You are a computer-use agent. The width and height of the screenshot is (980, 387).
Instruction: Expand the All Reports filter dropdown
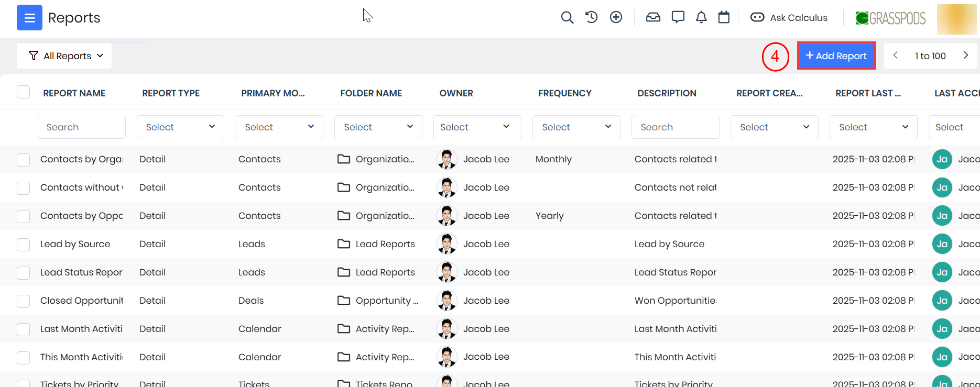pos(65,56)
